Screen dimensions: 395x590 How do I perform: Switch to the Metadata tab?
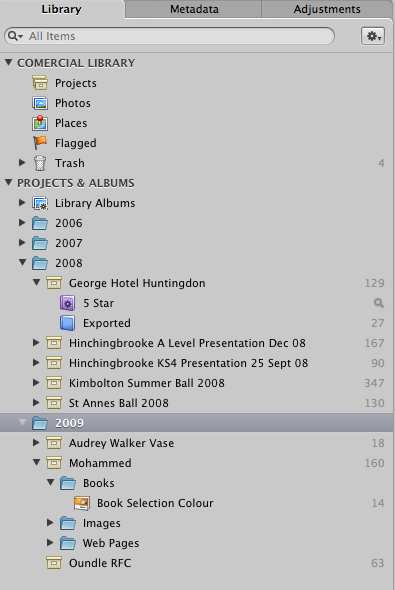point(194,9)
